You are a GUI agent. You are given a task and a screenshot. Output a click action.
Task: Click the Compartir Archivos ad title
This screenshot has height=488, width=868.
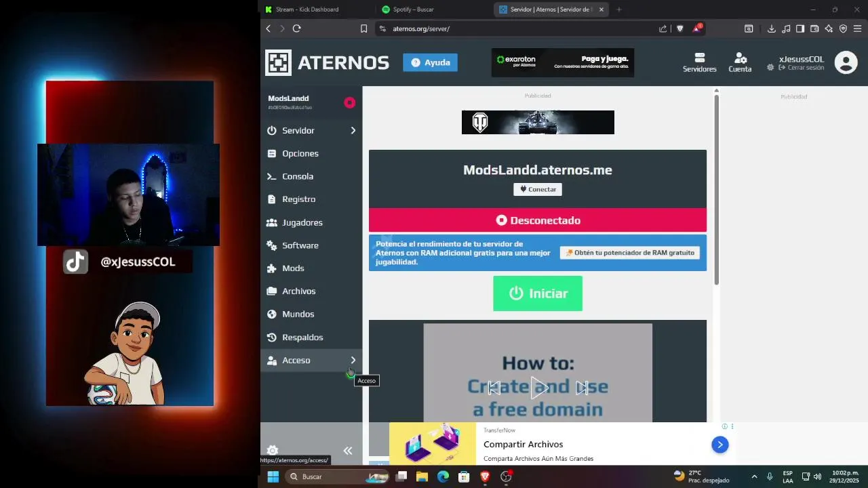click(x=524, y=445)
